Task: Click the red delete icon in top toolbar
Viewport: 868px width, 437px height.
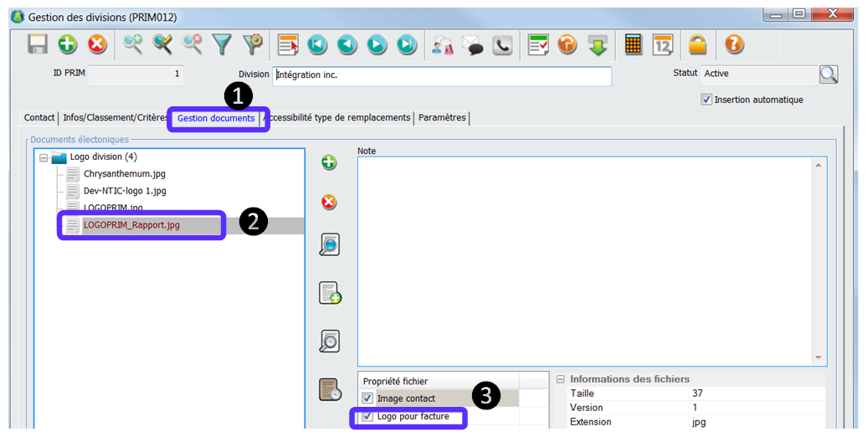Action: coord(98,44)
